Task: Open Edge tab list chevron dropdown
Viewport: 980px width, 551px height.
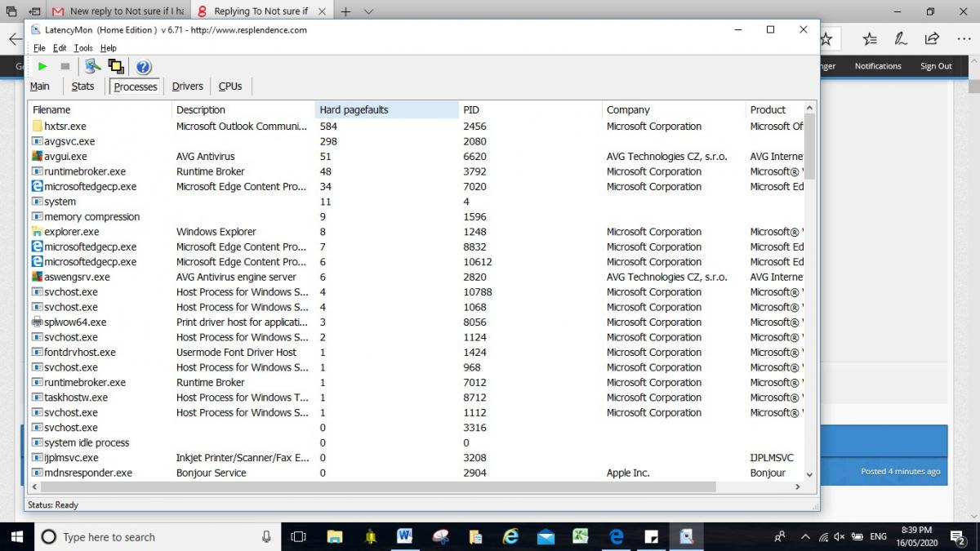Action: [368, 11]
